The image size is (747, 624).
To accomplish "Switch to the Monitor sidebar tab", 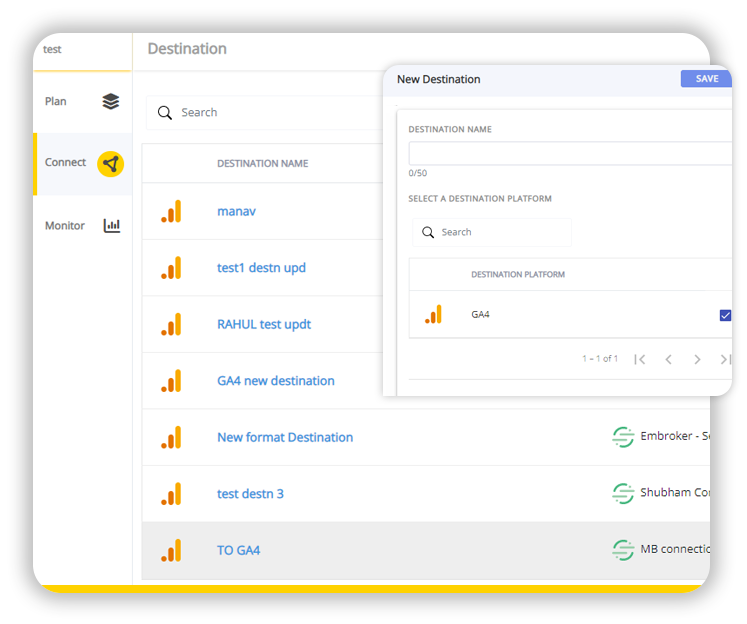I will tap(65, 226).
